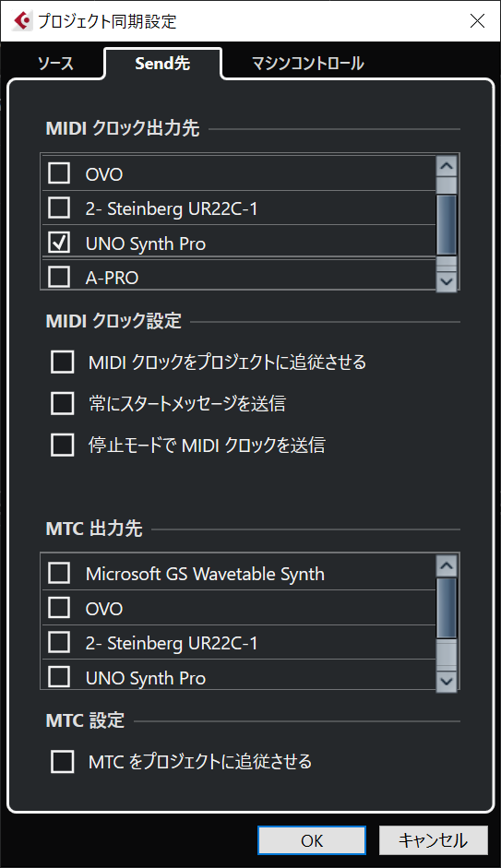Toggle MTC をプロジェクトに追従させる checkbox
Image resolution: width=501 pixels, height=868 pixels.
[62, 761]
